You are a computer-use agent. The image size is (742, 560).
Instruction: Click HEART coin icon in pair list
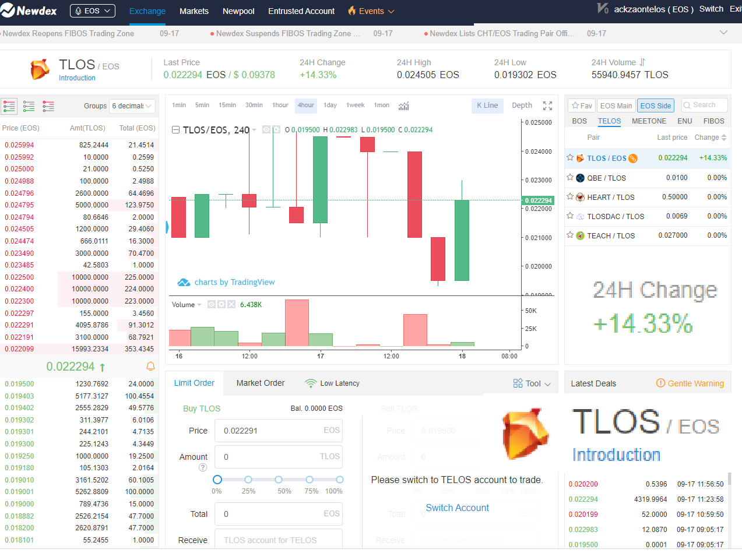[x=580, y=197]
